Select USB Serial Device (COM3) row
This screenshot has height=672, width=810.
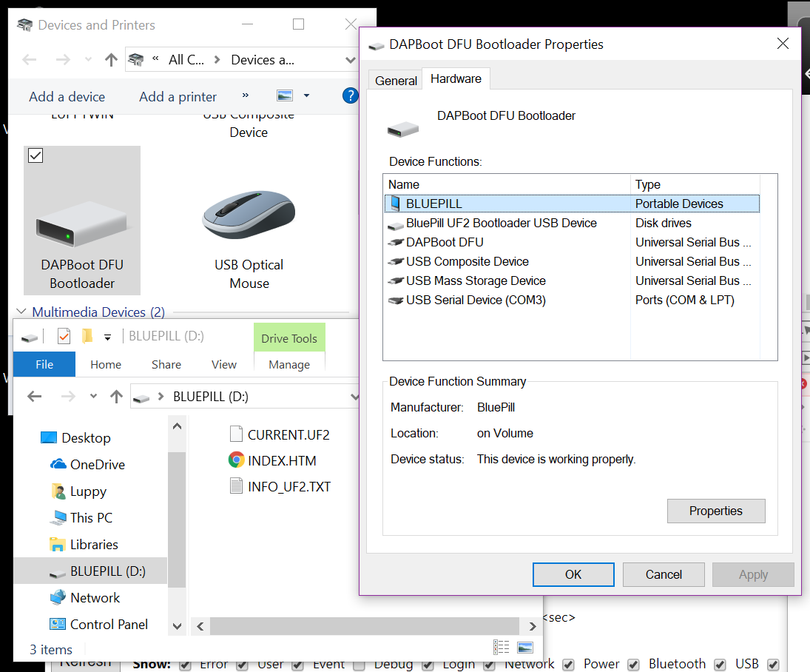click(572, 300)
